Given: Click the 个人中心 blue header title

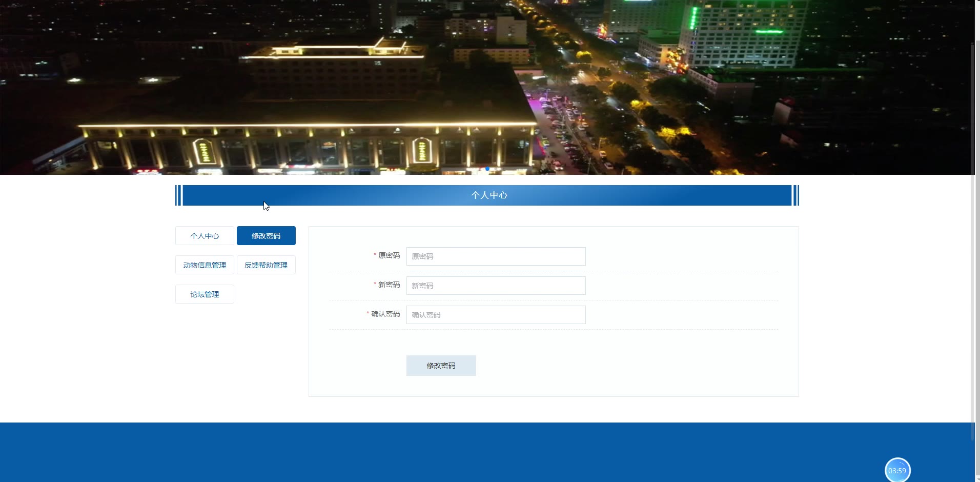Looking at the screenshot, I should pyautogui.click(x=489, y=195).
